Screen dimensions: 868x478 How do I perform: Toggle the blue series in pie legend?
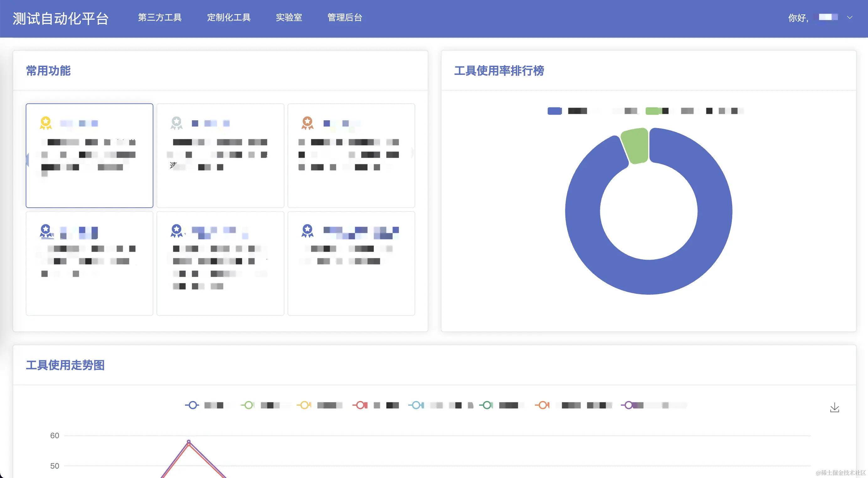click(x=554, y=111)
